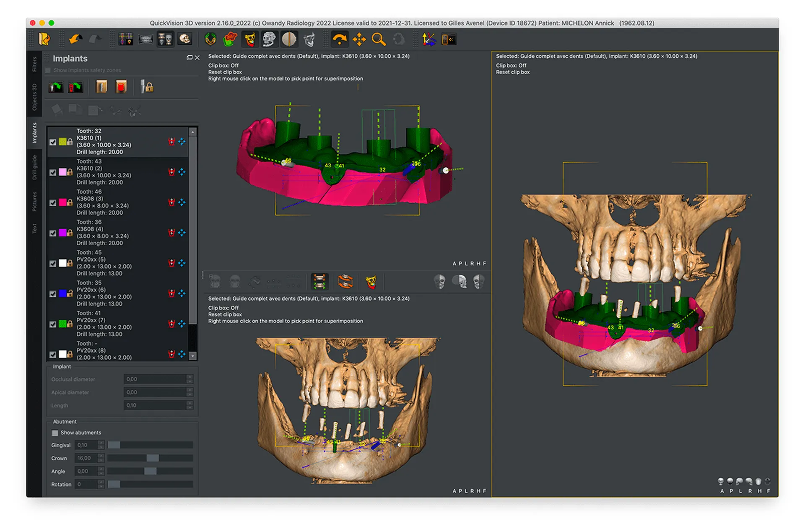Viewport: 805px width, 532px height.
Task: Select the Zoom magnifier tool in the top toolbar
Action: coord(379,39)
